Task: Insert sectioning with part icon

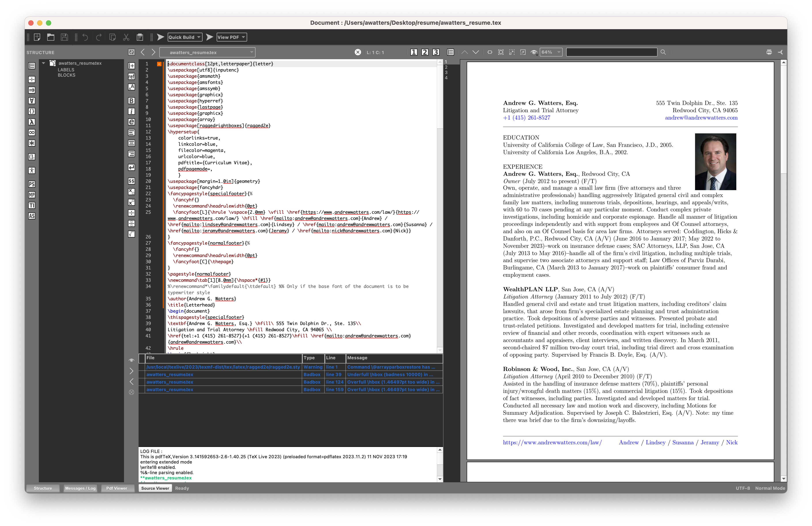Action: pos(131,66)
